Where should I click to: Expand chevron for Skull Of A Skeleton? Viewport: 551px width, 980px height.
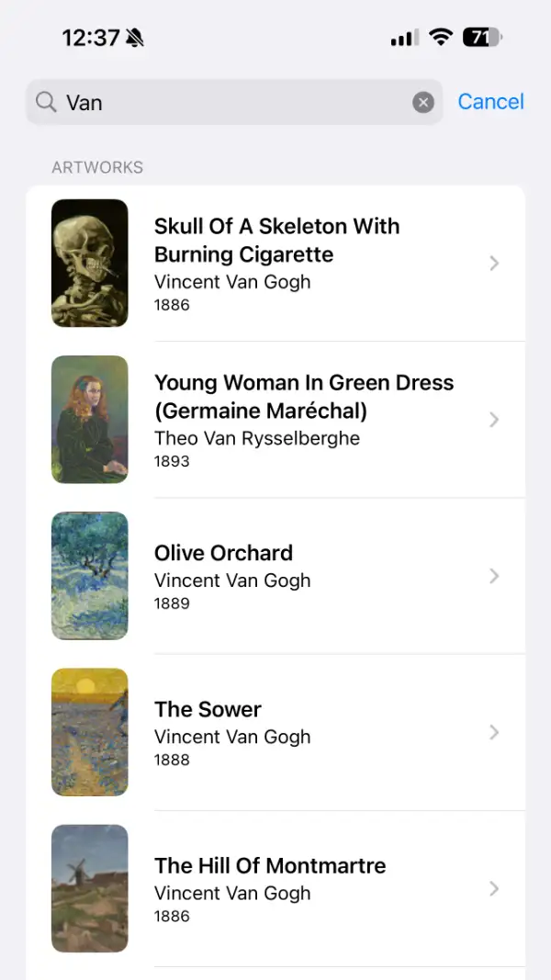pyautogui.click(x=494, y=264)
